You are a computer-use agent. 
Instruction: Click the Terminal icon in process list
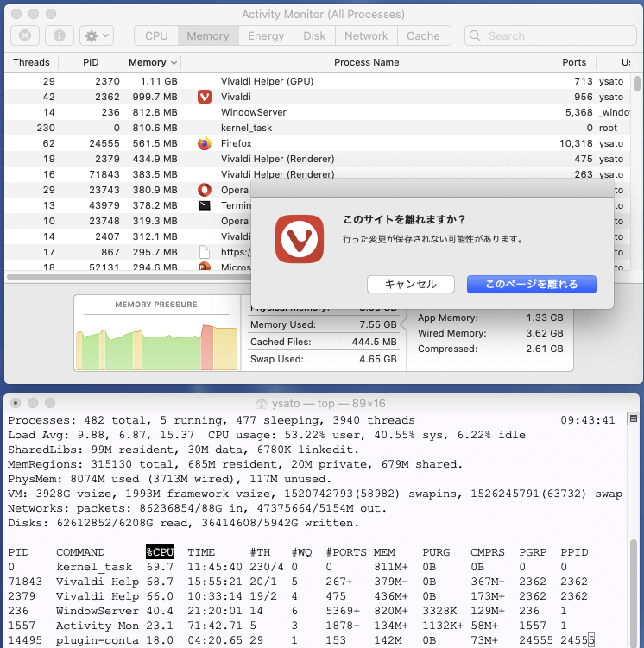(205, 205)
